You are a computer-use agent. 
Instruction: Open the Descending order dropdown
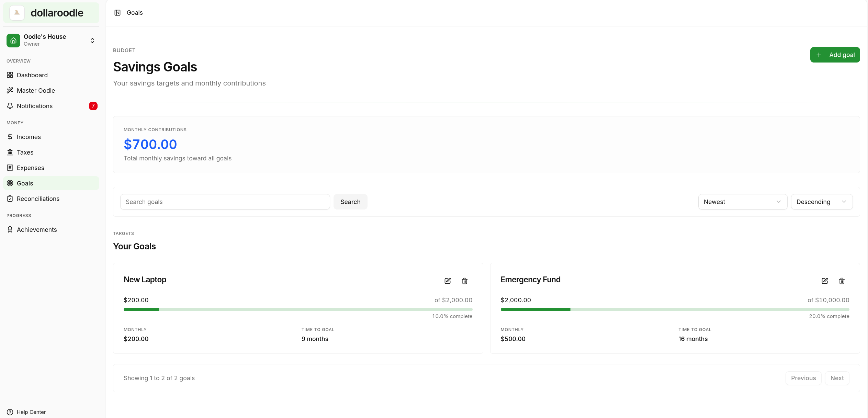coord(821,202)
